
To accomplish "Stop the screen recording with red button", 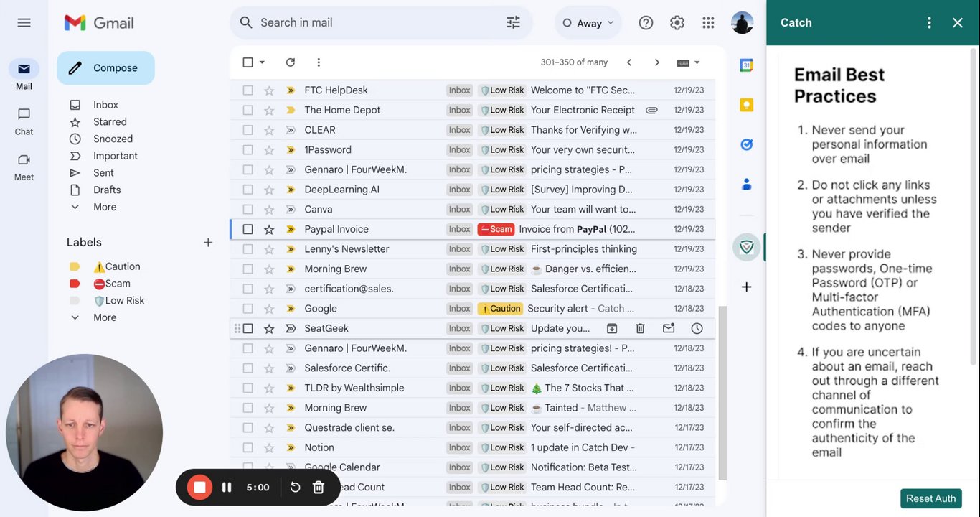I will 199,487.
